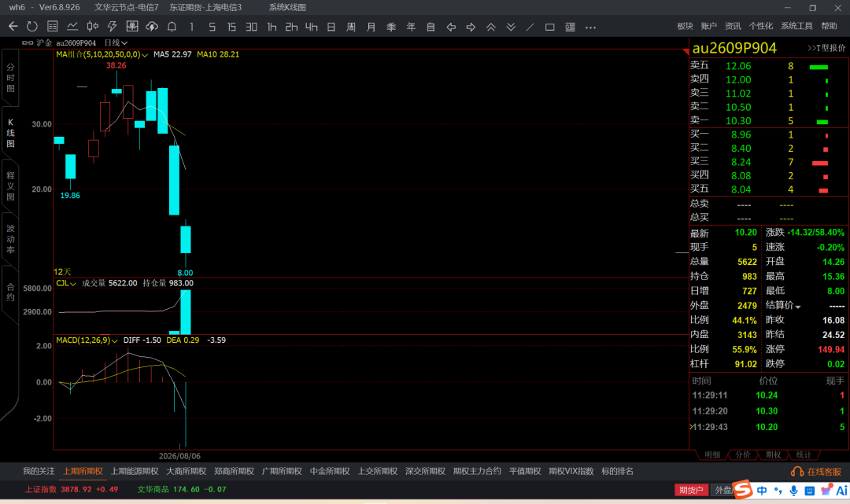Select the diagonal line drawing tool

click(x=530, y=27)
